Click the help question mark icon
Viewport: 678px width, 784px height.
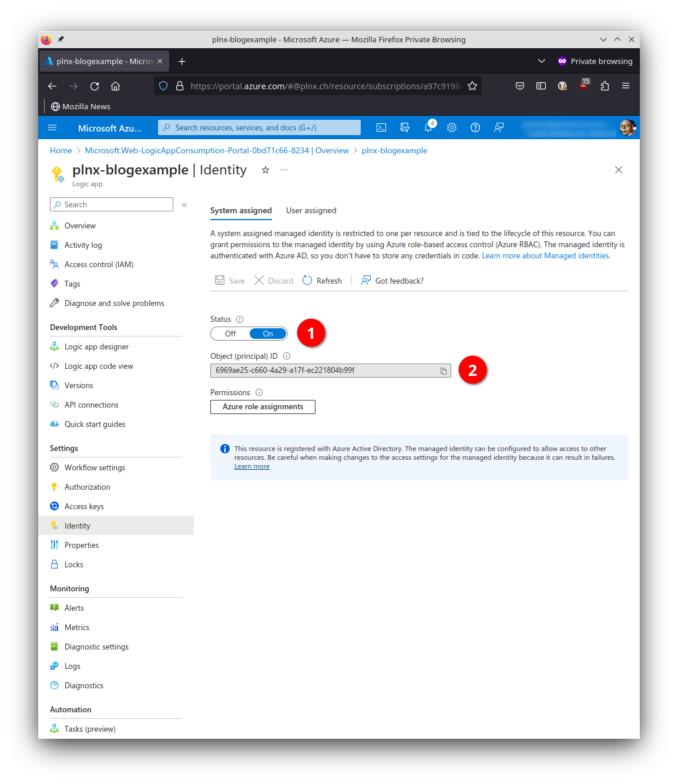475,127
